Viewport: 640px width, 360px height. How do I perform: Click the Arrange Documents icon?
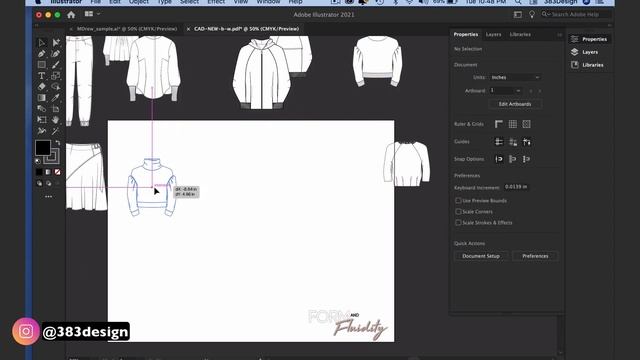point(89,14)
